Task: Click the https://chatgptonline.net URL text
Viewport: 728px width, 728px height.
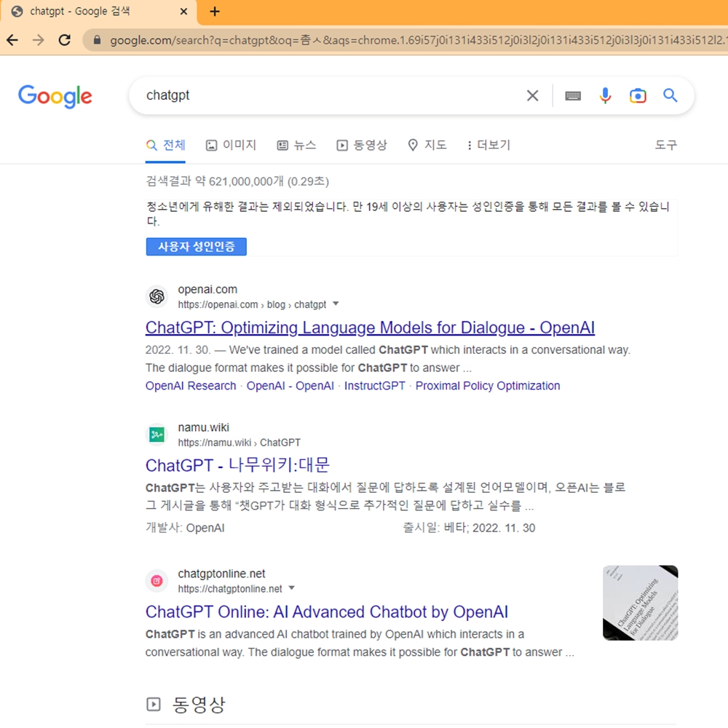Action: [230, 589]
